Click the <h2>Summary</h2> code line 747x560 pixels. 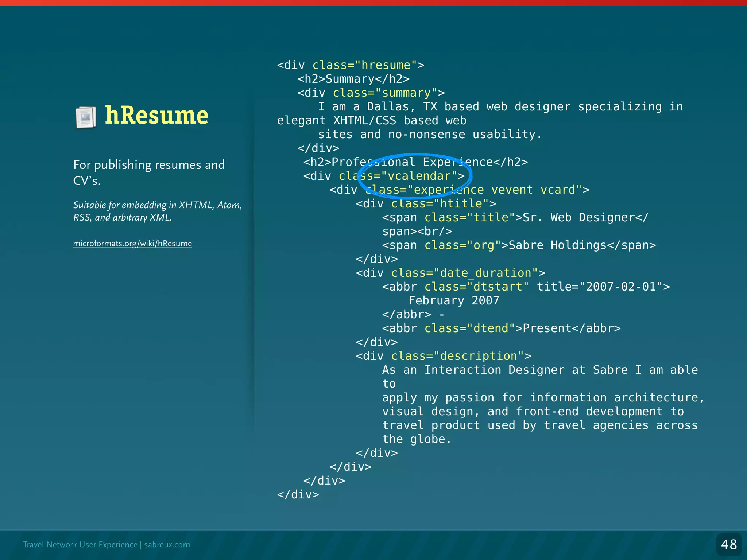click(x=353, y=79)
